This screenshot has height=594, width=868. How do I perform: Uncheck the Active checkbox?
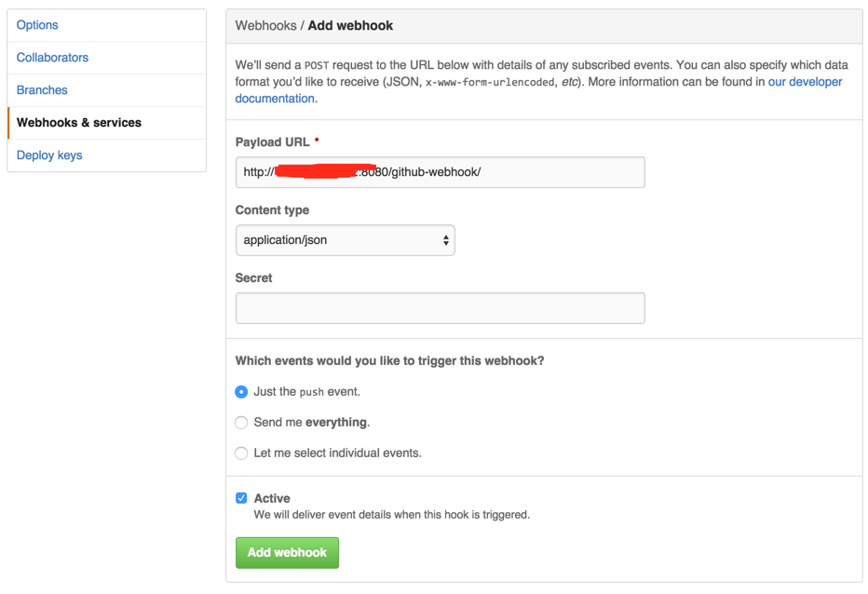click(x=241, y=498)
